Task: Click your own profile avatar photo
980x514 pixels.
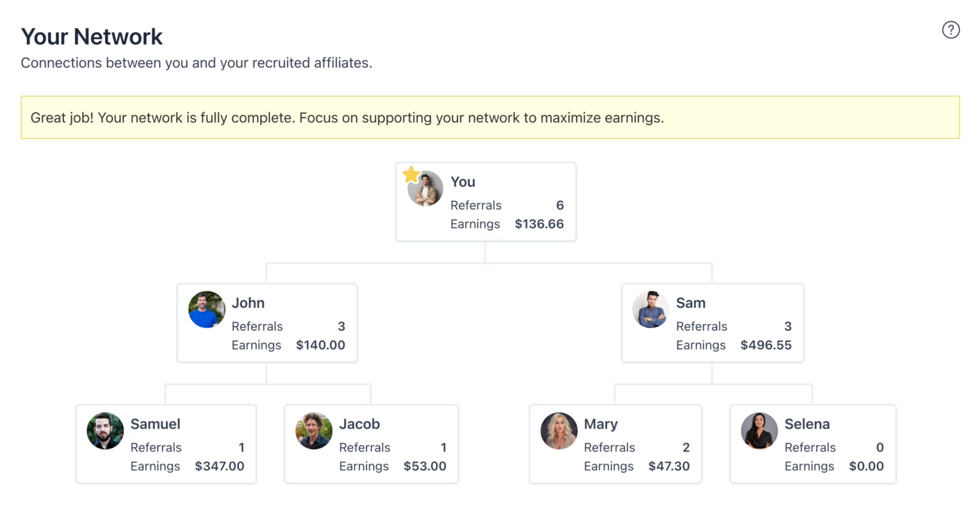Action: (x=424, y=188)
